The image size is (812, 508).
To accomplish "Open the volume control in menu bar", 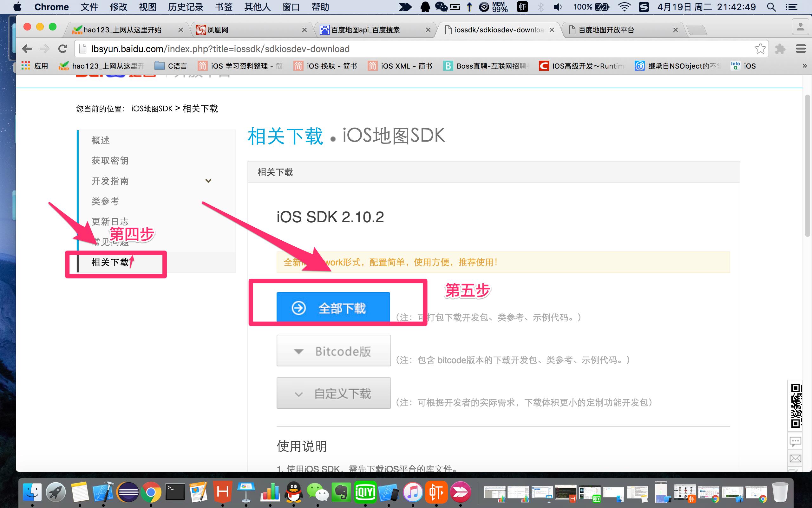I will pos(557,7).
